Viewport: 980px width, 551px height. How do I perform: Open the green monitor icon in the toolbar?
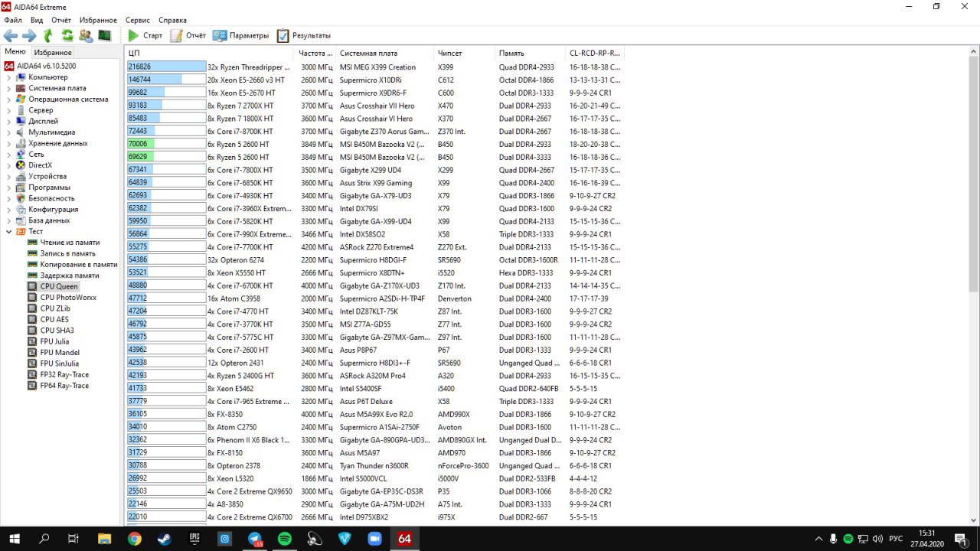[105, 35]
